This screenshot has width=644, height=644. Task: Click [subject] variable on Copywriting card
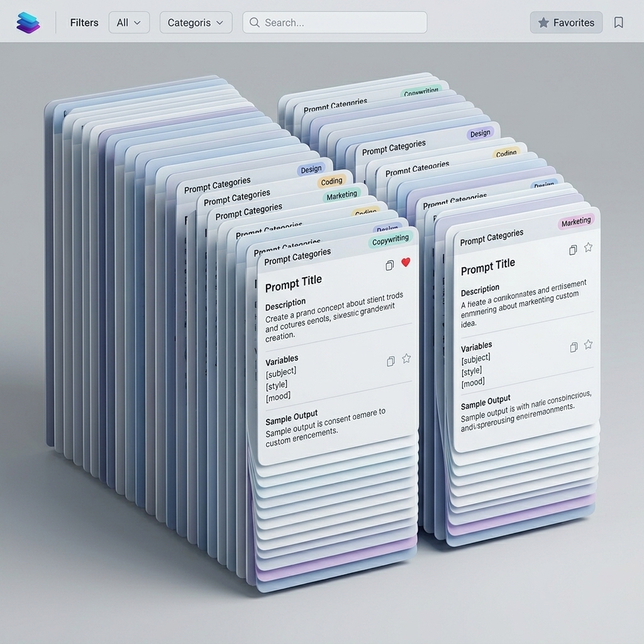coord(281,373)
